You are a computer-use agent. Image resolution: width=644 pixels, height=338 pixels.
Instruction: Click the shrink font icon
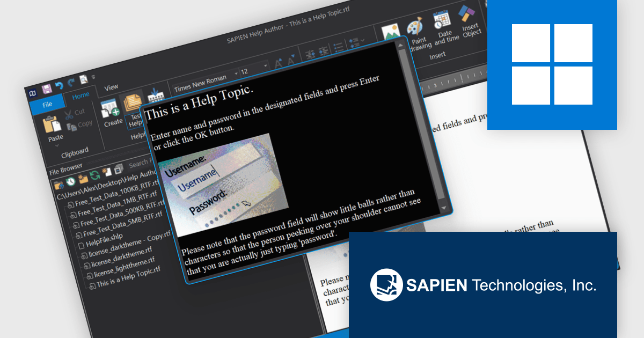[x=290, y=61]
